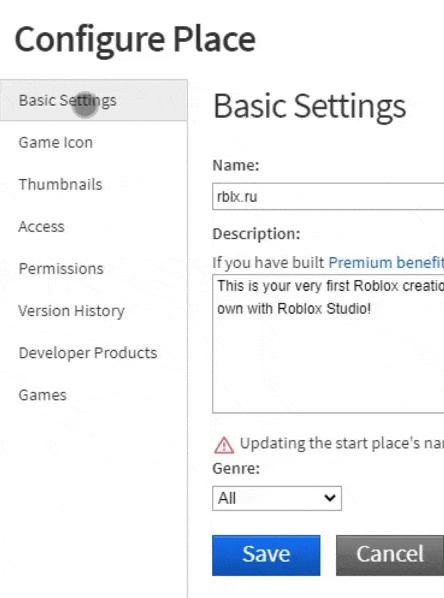
Task: Switch to the Game Icon section
Action: pyautogui.click(x=56, y=143)
